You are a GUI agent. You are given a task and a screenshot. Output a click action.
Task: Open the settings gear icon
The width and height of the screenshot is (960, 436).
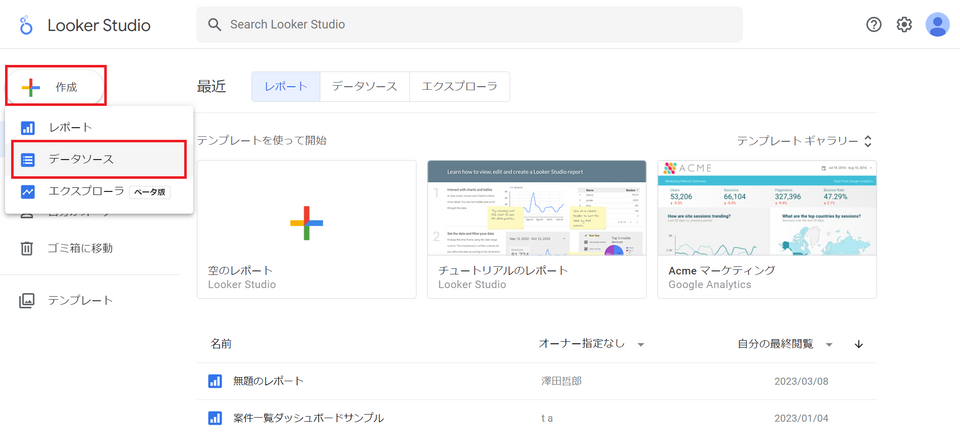click(x=904, y=24)
